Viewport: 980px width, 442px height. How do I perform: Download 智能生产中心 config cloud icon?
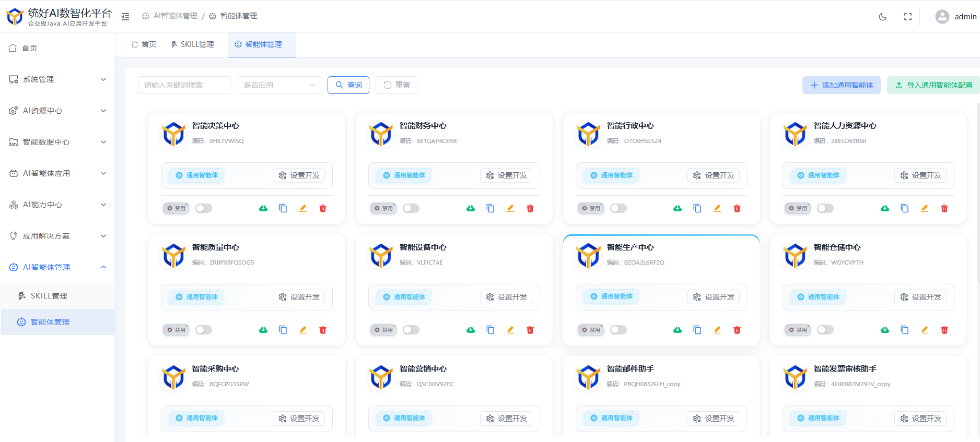click(x=678, y=330)
